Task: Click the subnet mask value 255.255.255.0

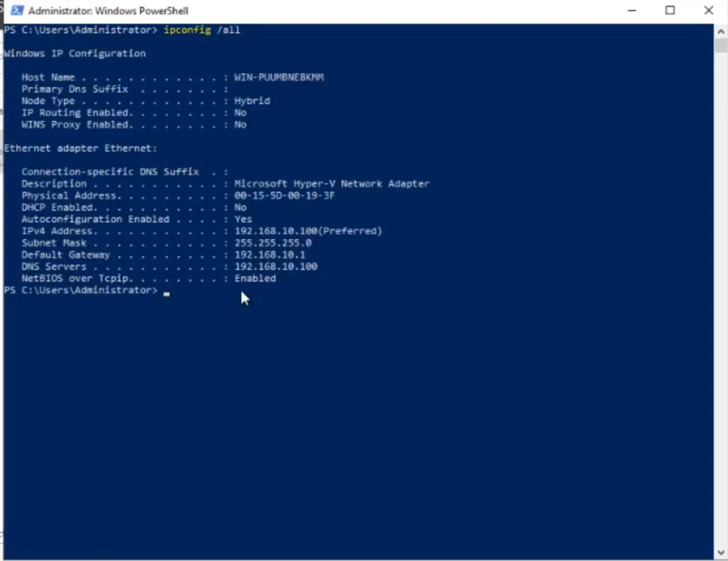Action: coord(273,243)
